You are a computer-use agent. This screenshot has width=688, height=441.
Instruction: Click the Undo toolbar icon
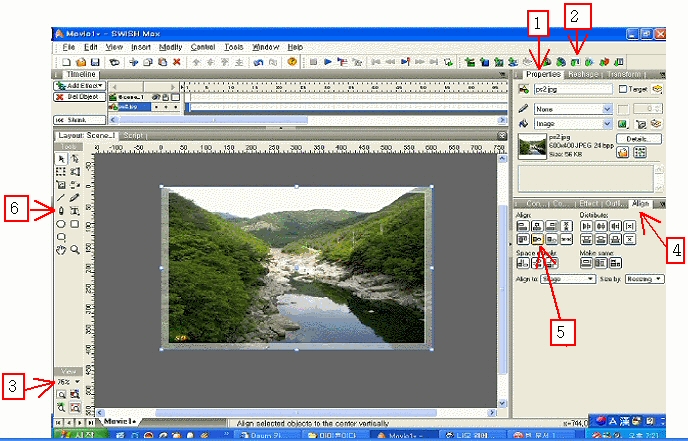[x=258, y=62]
